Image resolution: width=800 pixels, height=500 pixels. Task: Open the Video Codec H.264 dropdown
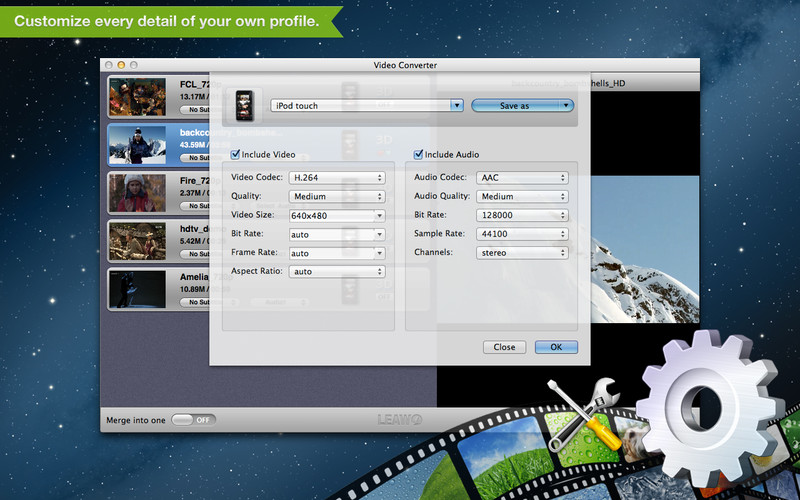point(337,178)
